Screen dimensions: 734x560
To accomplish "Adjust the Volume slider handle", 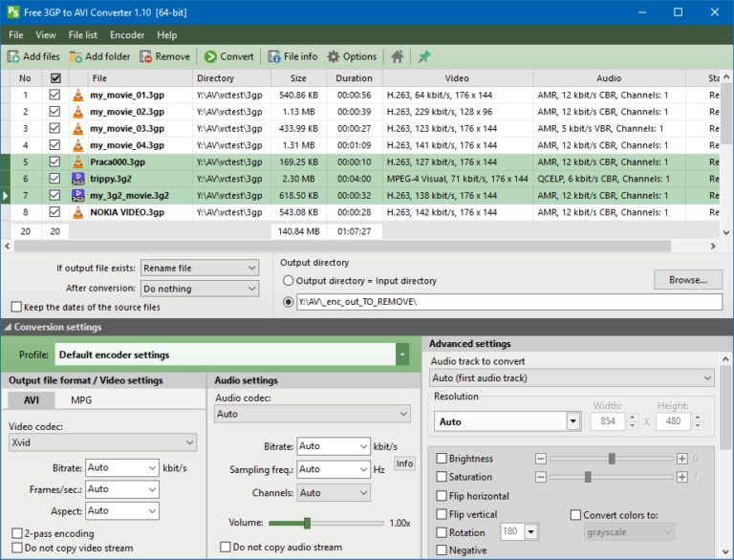I will click(307, 523).
